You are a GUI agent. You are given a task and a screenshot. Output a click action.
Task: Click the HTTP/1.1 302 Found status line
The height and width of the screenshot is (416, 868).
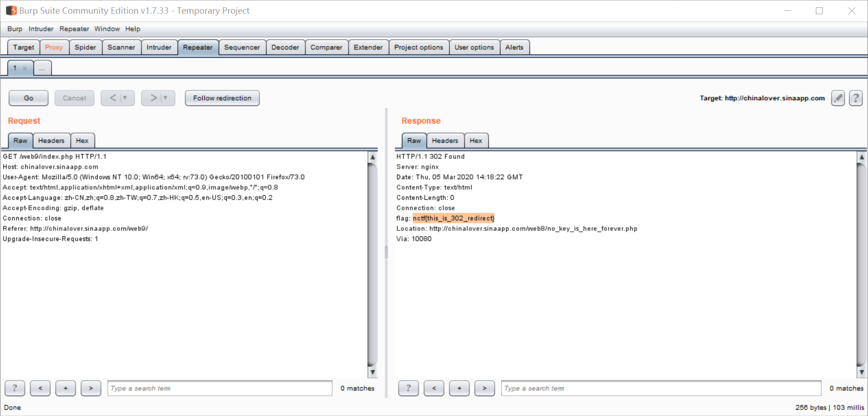[x=430, y=156]
